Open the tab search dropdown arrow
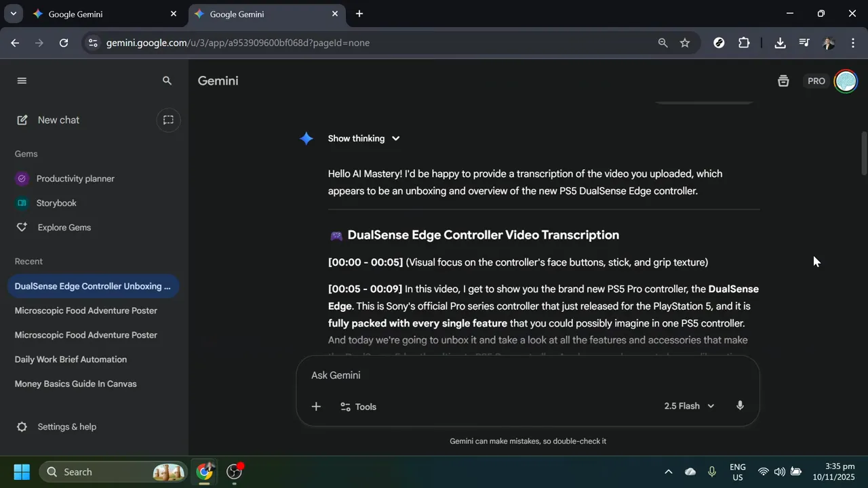 (13, 14)
